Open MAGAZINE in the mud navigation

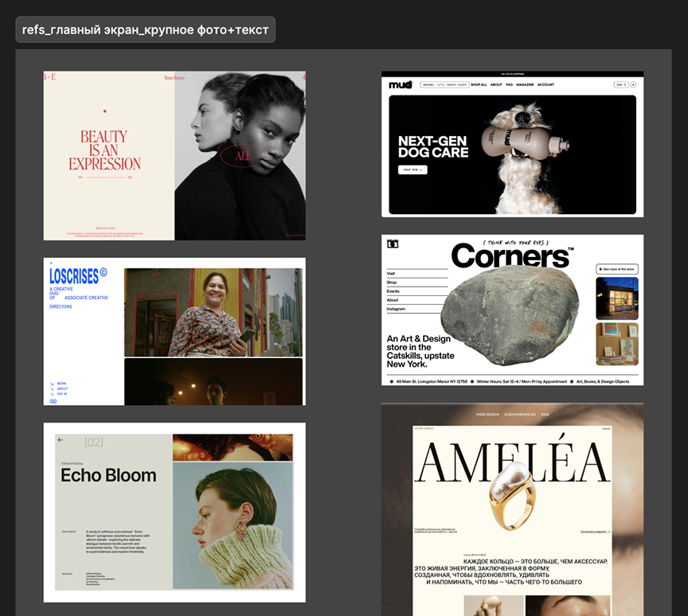coord(525,84)
